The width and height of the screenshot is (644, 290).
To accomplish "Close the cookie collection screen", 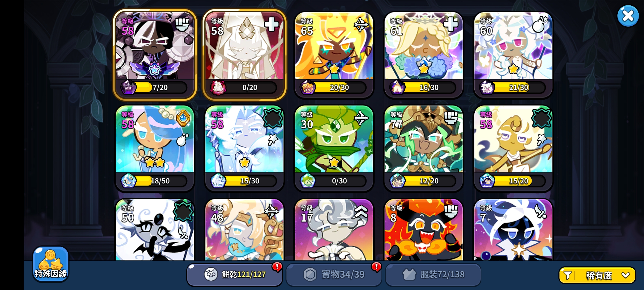I will pyautogui.click(x=628, y=16).
